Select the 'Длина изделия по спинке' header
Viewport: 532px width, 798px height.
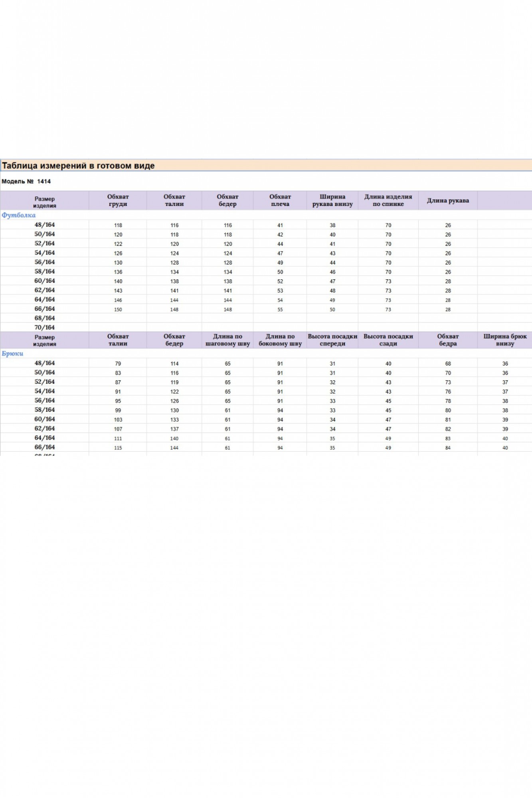tap(388, 200)
